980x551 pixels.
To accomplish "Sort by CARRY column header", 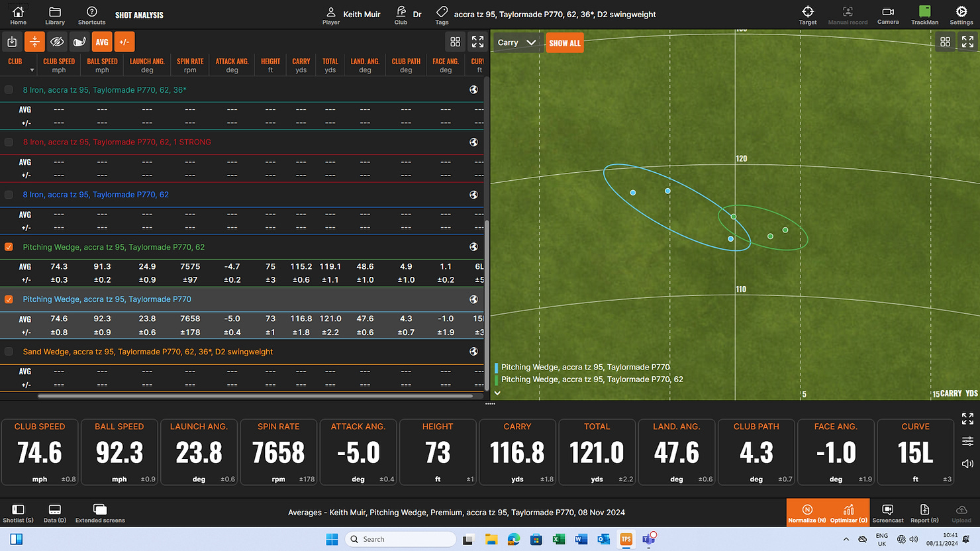I will (x=301, y=65).
